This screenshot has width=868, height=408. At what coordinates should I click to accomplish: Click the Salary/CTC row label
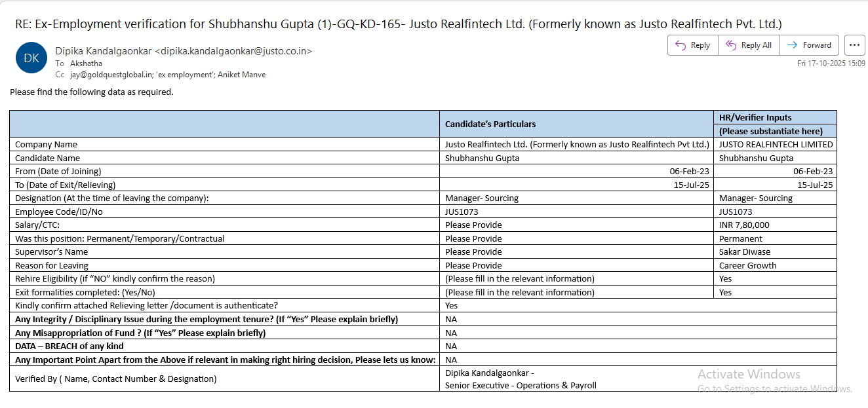[37, 225]
